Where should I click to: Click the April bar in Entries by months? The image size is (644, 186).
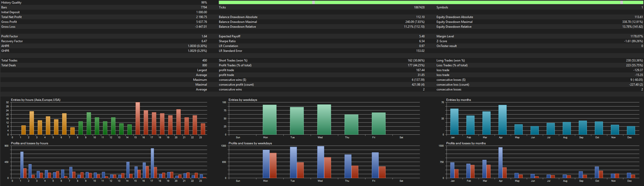(x=502, y=120)
